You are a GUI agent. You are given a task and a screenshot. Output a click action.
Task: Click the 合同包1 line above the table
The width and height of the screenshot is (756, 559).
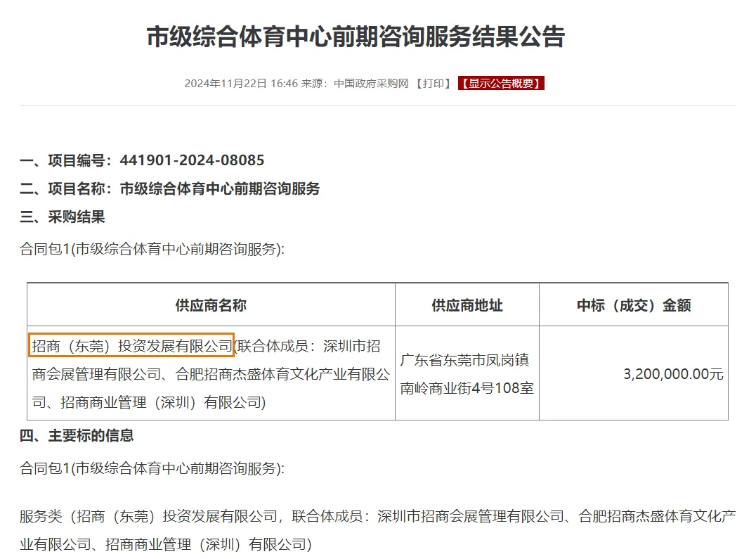click(152, 250)
